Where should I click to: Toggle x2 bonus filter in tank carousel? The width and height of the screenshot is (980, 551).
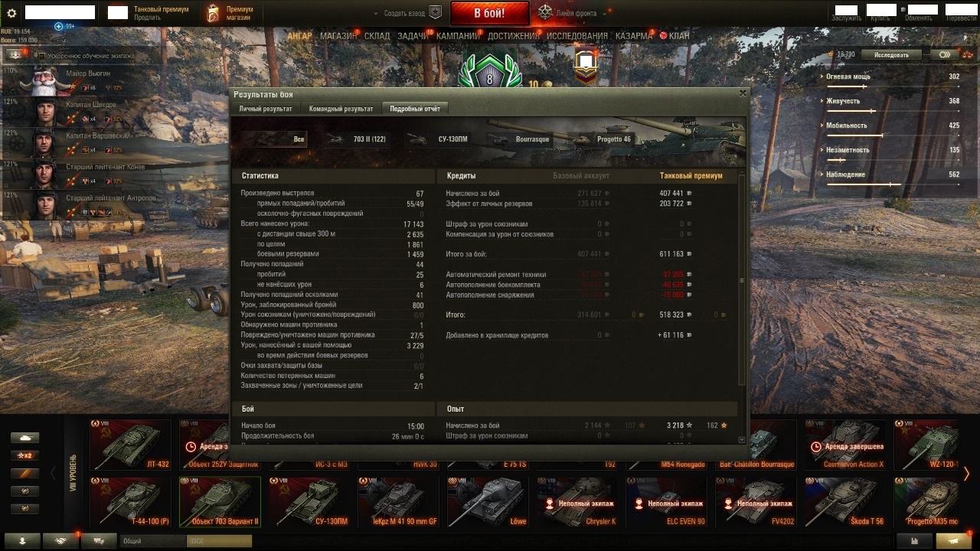pos(24,456)
